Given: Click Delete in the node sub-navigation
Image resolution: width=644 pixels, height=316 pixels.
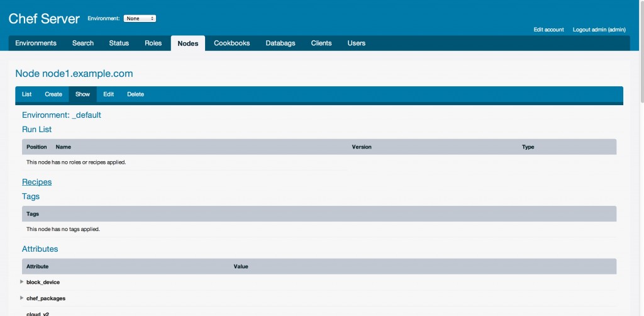Looking at the screenshot, I should (136, 94).
